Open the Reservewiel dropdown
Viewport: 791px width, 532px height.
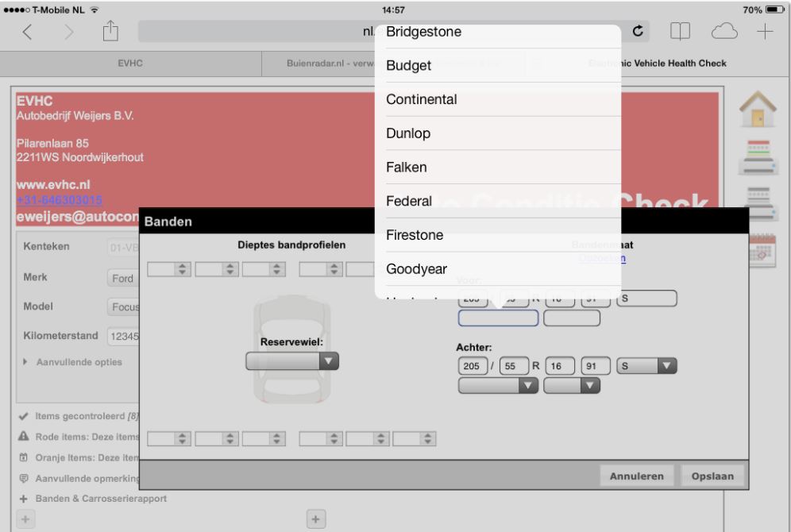click(x=292, y=361)
